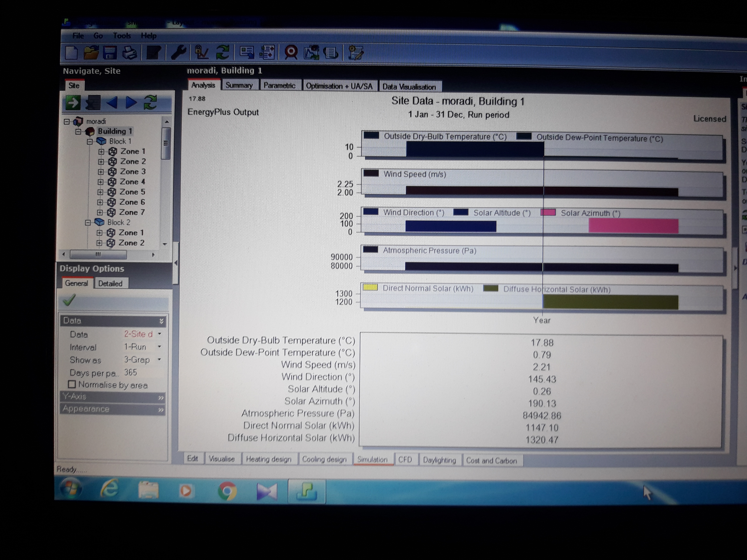Switch to the Parametric tab
Viewport: 747px width, 560px height.
pyautogui.click(x=280, y=86)
